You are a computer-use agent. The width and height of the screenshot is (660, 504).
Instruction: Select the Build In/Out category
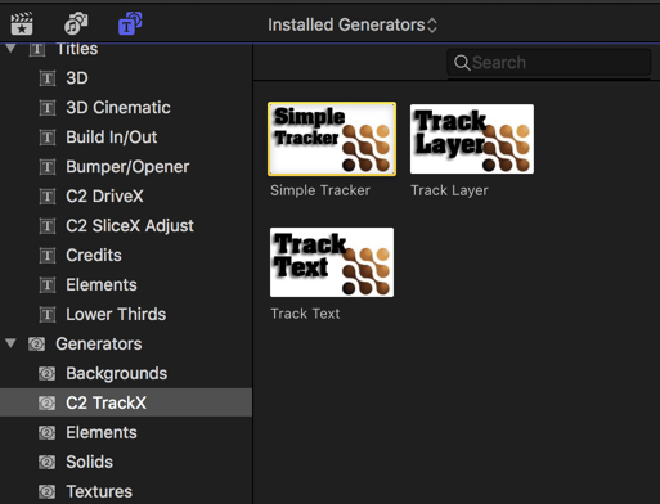click(126, 137)
